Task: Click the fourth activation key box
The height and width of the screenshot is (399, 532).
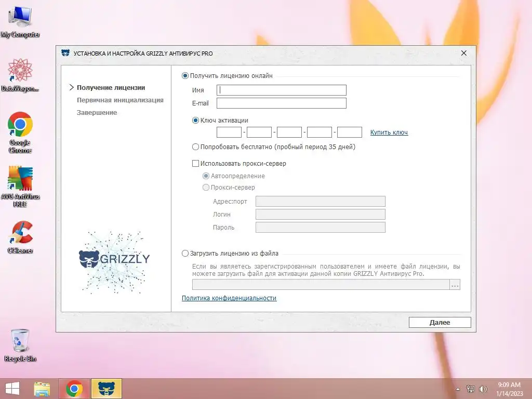Action: tap(320, 132)
